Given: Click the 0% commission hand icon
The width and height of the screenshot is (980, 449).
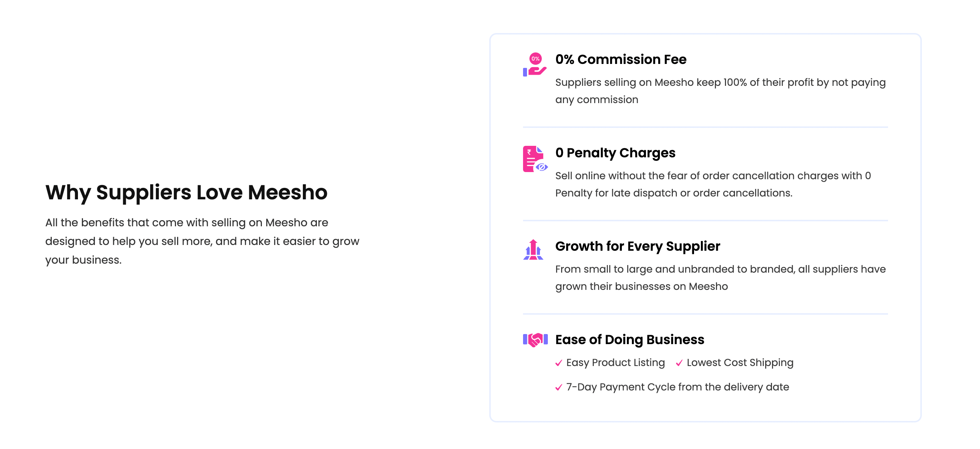Looking at the screenshot, I should click(535, 64).
